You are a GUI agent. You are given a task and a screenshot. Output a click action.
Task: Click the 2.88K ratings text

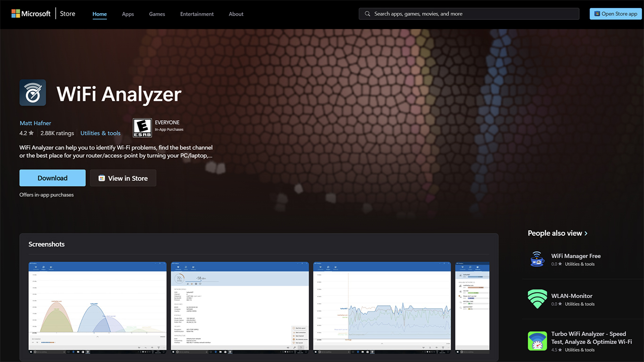pyautogui.click(x=57, y=133)
